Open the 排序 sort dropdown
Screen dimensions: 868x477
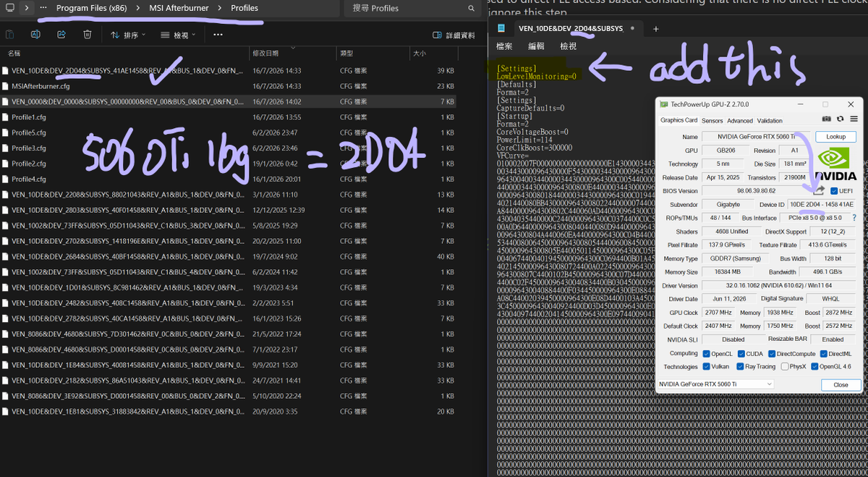click(127, 35)
